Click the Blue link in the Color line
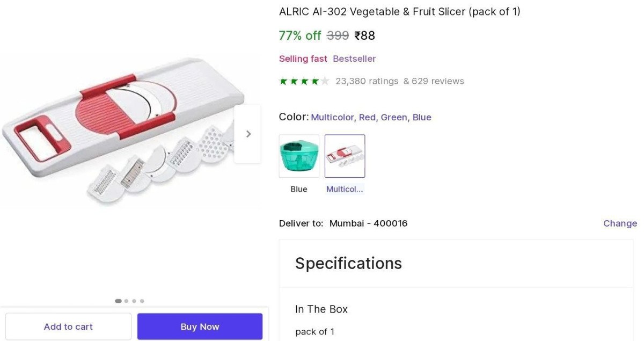Screen dimensions: 644x341 (422, 117)
